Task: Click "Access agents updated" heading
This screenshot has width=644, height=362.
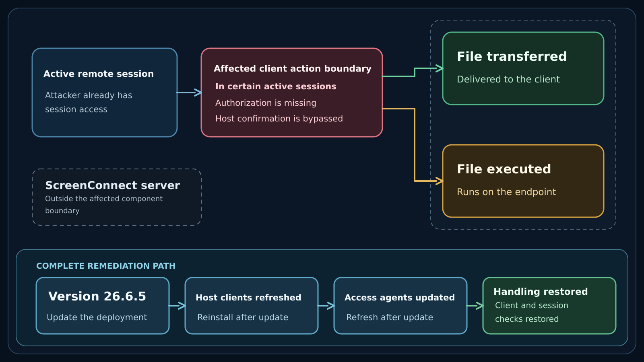Action: coord(400,298)
